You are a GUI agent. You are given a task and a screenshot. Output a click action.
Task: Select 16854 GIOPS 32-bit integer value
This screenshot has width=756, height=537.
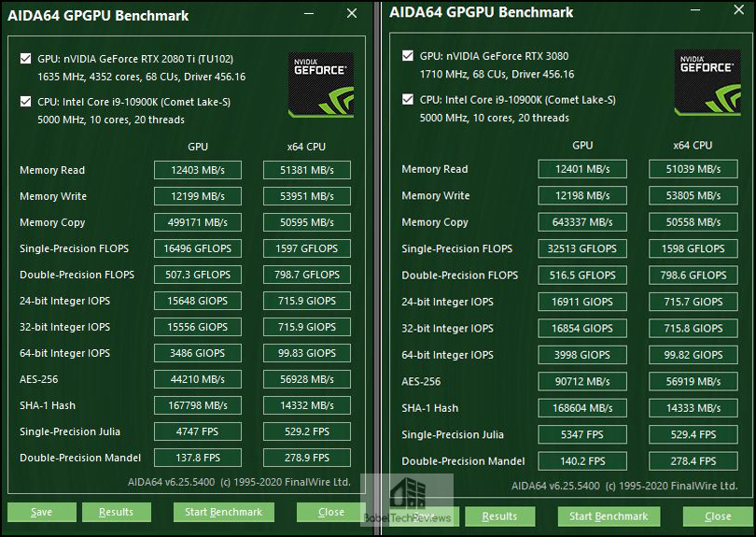(582, 328)
